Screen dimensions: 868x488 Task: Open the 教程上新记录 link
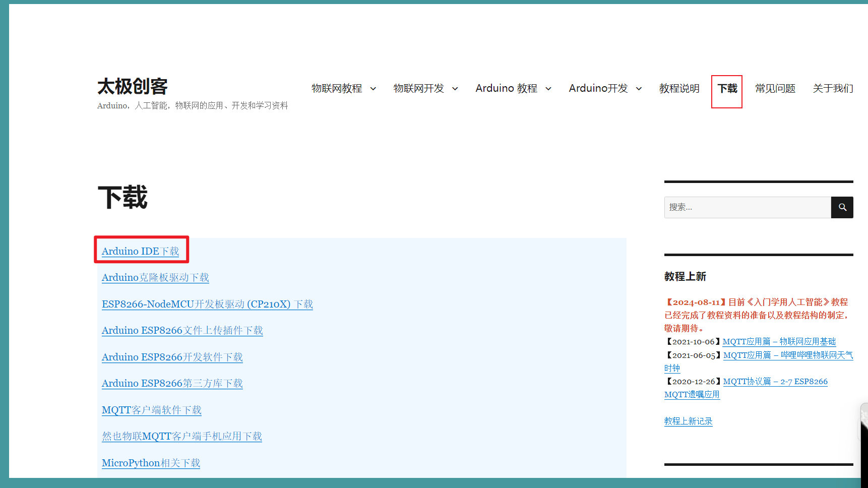688,421
